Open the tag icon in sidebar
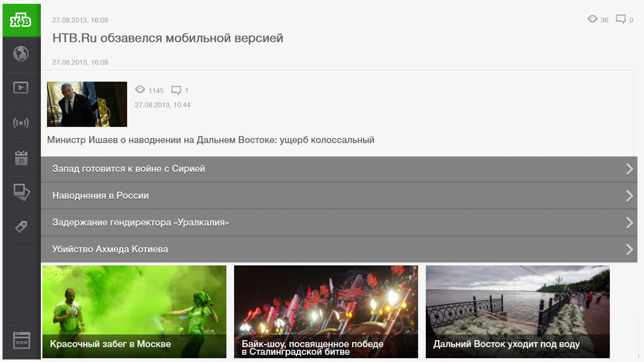 [21, 226]
